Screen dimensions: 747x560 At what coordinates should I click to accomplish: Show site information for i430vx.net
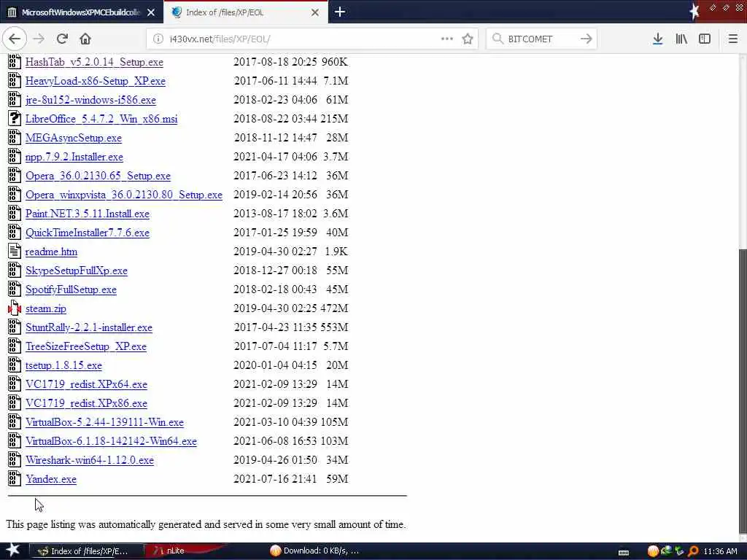click(158, 39)
